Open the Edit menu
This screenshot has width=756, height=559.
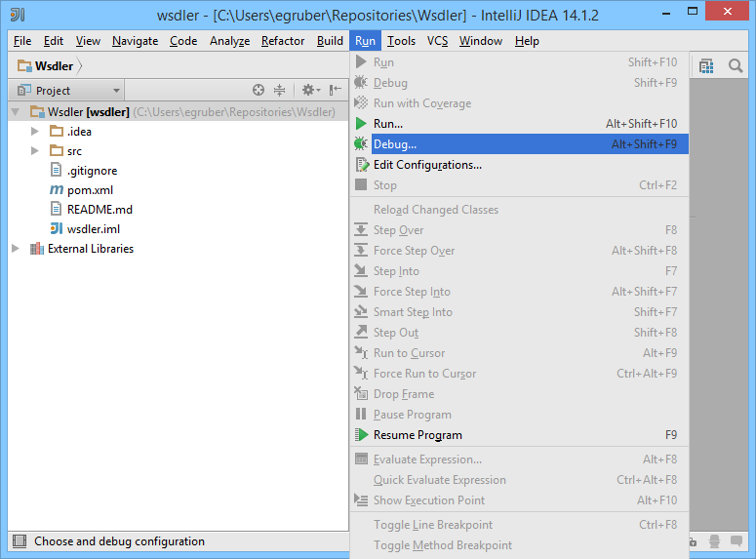53,41
